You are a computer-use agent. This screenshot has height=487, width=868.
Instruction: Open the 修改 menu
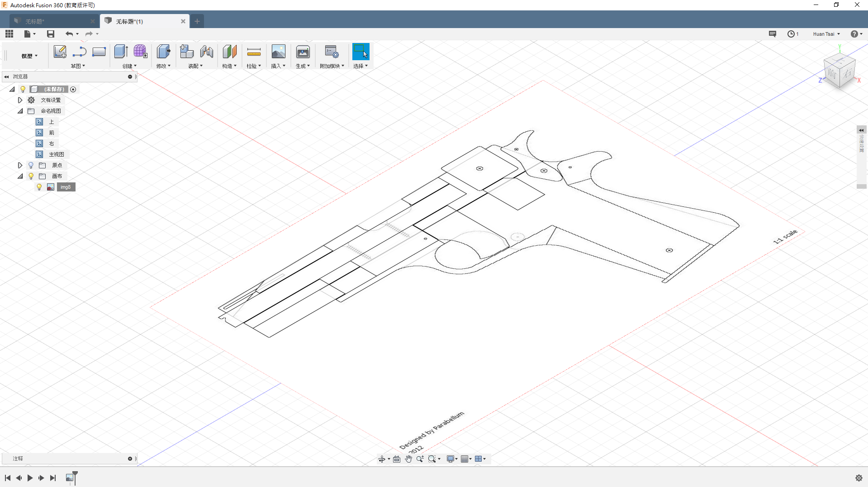tap(163, 66)
